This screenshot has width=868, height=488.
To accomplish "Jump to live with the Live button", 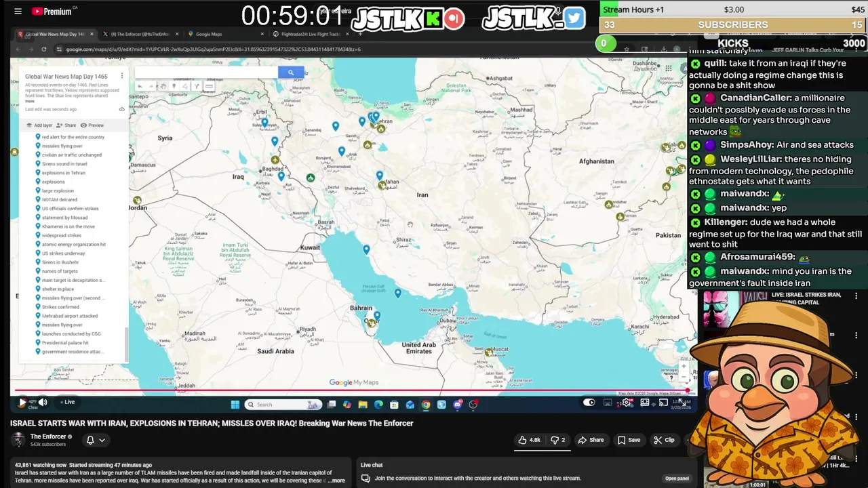I will click(67, 402).
